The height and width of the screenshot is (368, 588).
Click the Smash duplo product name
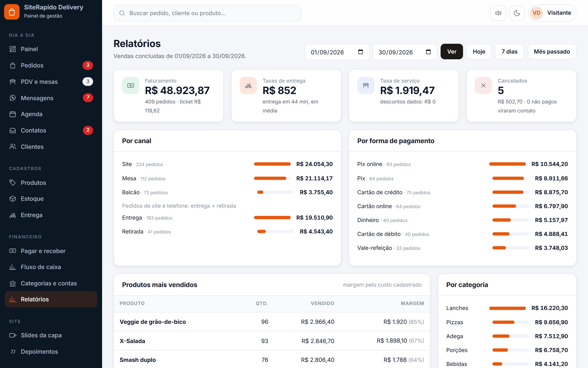pos(138,360)
